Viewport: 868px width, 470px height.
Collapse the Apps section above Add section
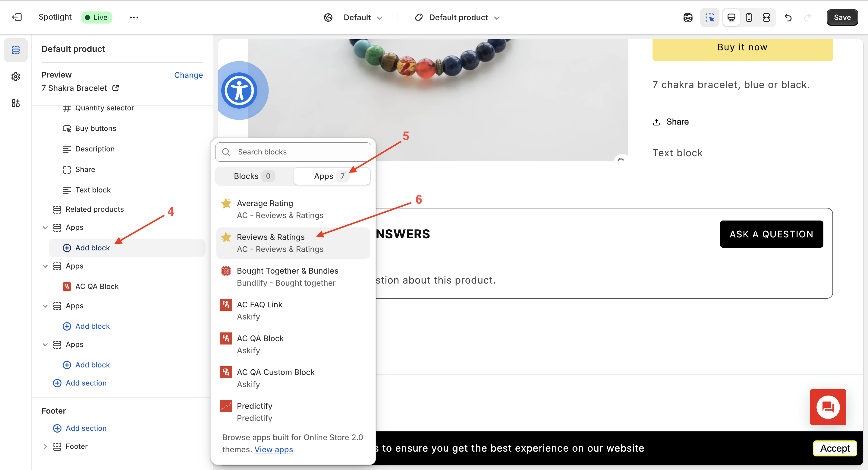pos(45,345)
